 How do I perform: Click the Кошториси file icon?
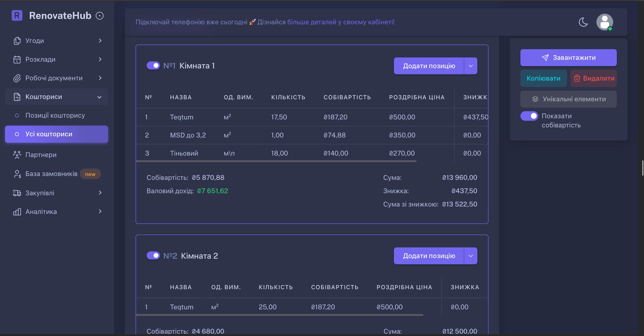(17, 97)
